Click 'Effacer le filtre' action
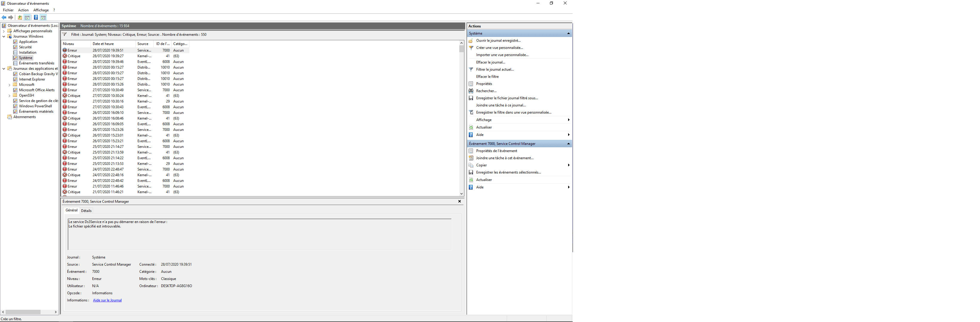Viewport: 980px width, 322px height. pos(487,76)
